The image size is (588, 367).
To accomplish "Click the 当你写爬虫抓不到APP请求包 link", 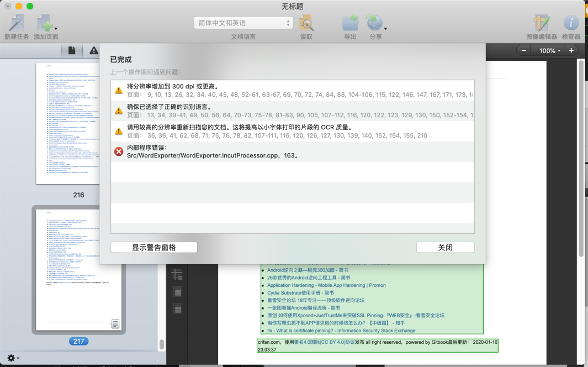I will pyautogui.click(x=336, y=323).
